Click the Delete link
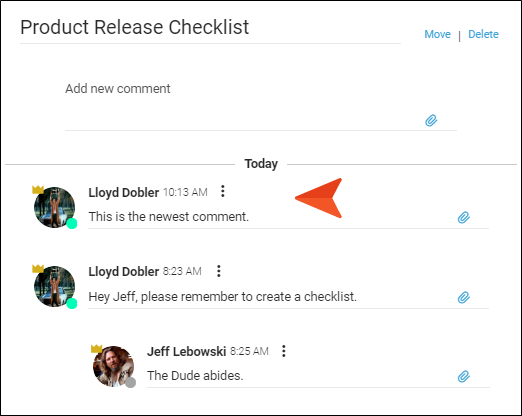The height and width of the screenshot is (416, 522). (483, 34)
